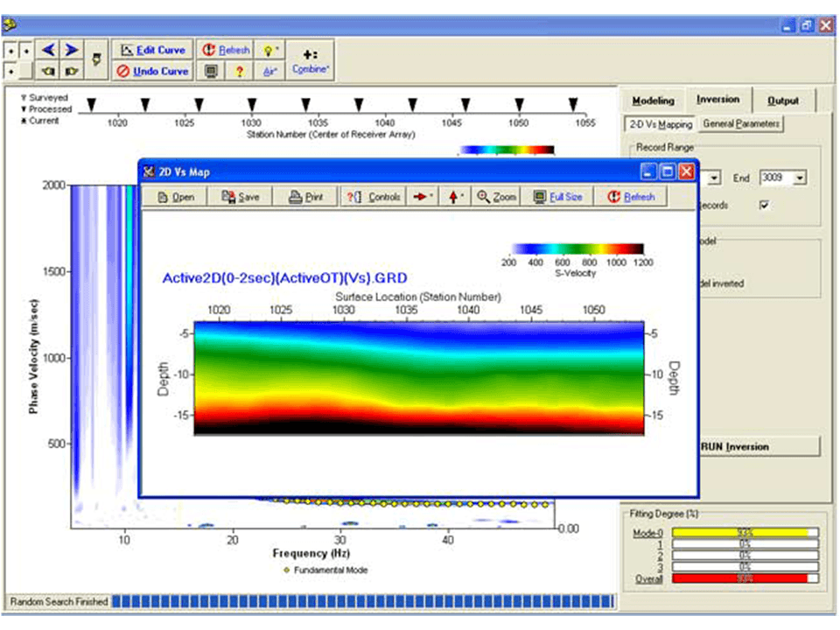This screenshot has height=630, width=840.
Task: Switch to the Modeling tab
Action: coord(653,100)
